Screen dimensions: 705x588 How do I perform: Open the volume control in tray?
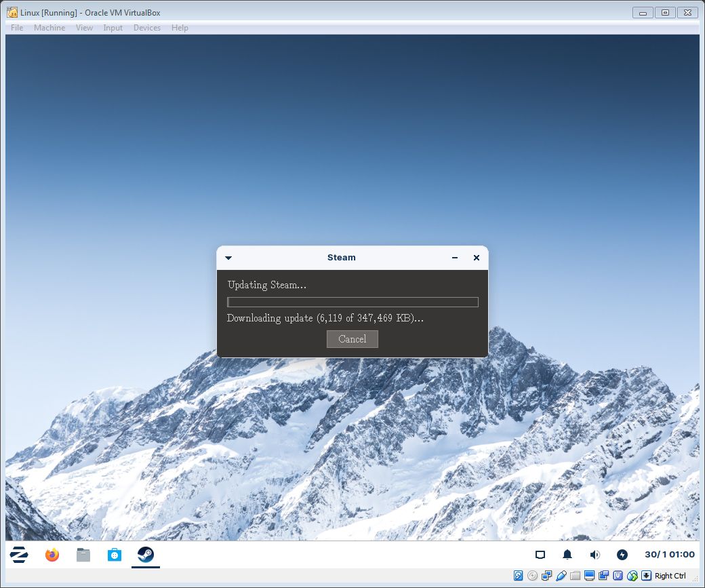tap(595, 555)
